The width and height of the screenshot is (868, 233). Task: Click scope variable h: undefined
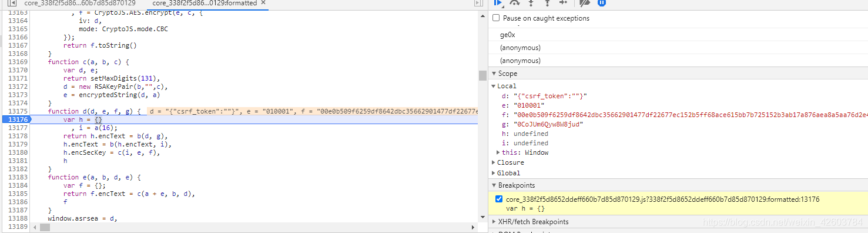(525, 134)
